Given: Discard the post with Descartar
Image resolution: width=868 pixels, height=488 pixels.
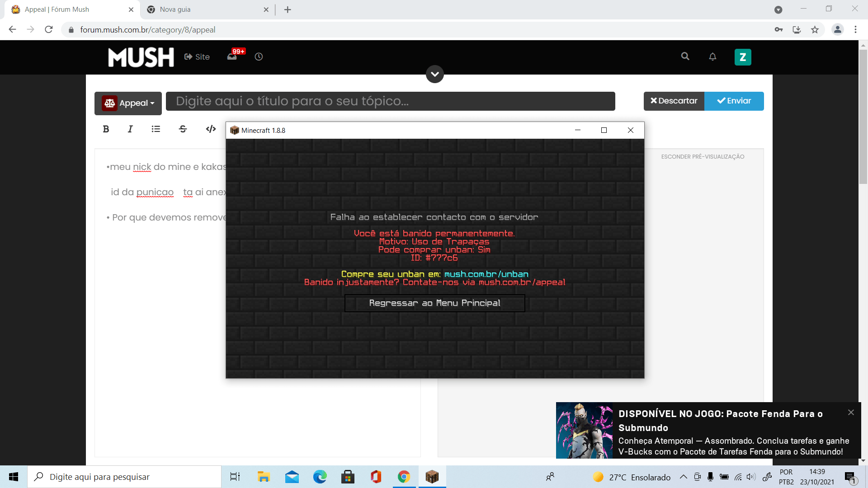Looking at the screenshot, I should pyautogui.click(x=674, y=101).
